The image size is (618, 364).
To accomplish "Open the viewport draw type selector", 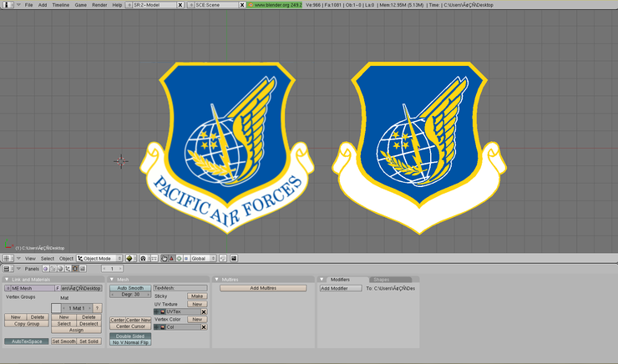I will pyautogui.click(x=131, y=259).
